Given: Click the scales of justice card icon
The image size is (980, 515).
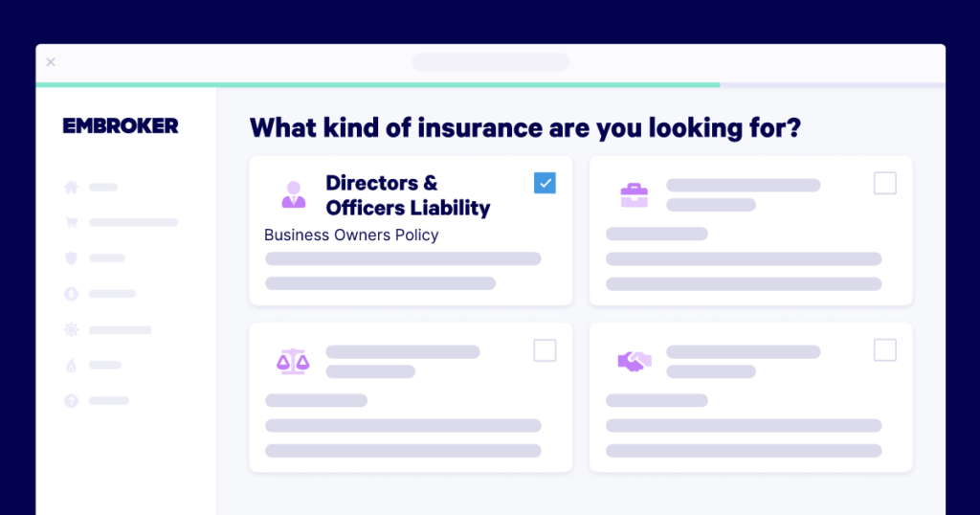Looking at the screenshot, I should pyautogui.click(x=293, y=361).
